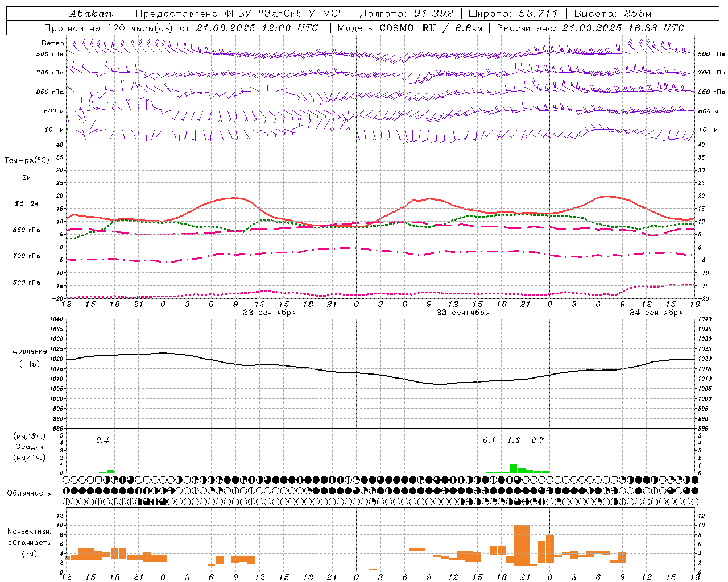This screenshot has width=728, height=582.
Task: Click the 'Осадки' precipitation label
Action: coord(30,447)
